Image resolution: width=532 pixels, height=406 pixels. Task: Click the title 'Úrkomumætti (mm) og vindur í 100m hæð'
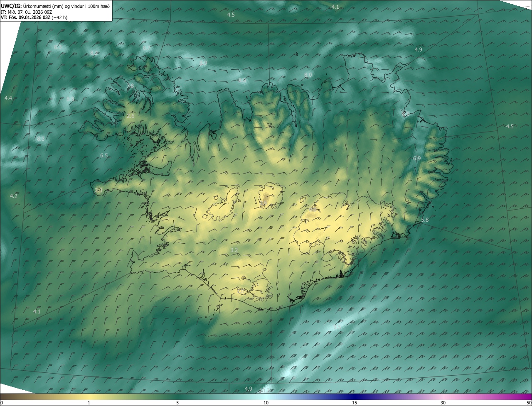pos(66,6)
